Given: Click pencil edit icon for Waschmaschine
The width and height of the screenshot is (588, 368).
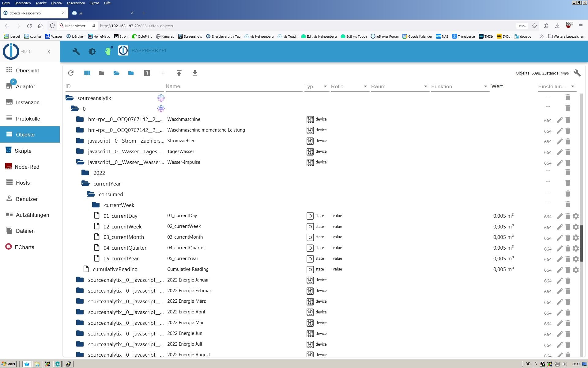Looking at the screenshot, I should click(x=560, y=120).
